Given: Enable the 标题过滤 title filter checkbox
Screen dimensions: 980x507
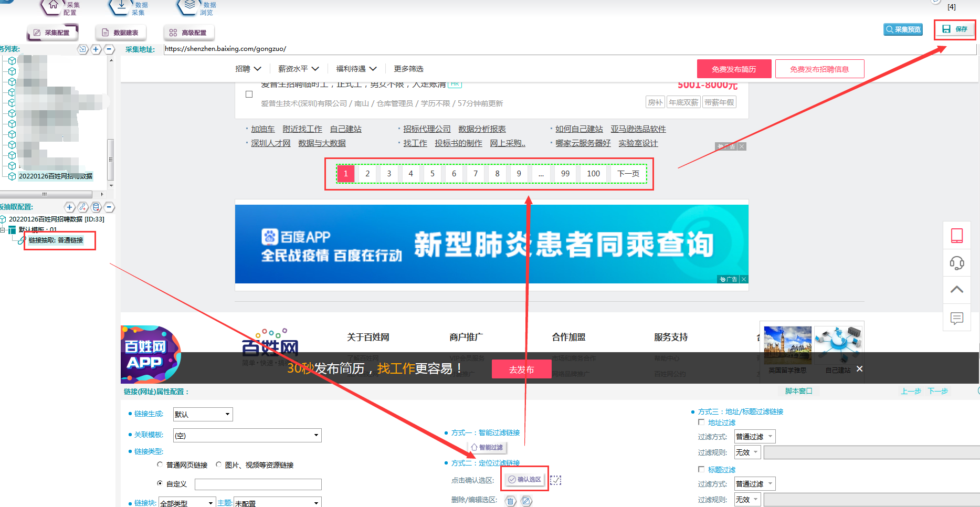Looking at the screenshot, I should (x=701, y=469).
